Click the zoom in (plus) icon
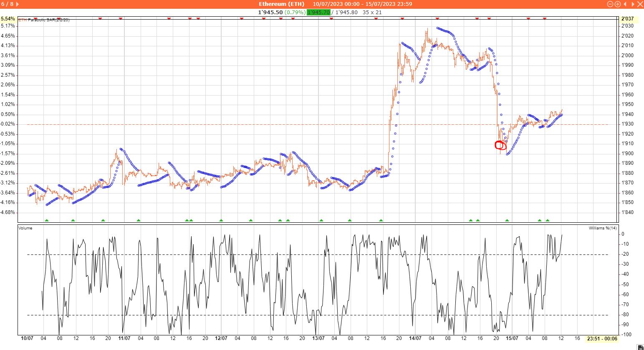644x350 pixels. point(617,4)
